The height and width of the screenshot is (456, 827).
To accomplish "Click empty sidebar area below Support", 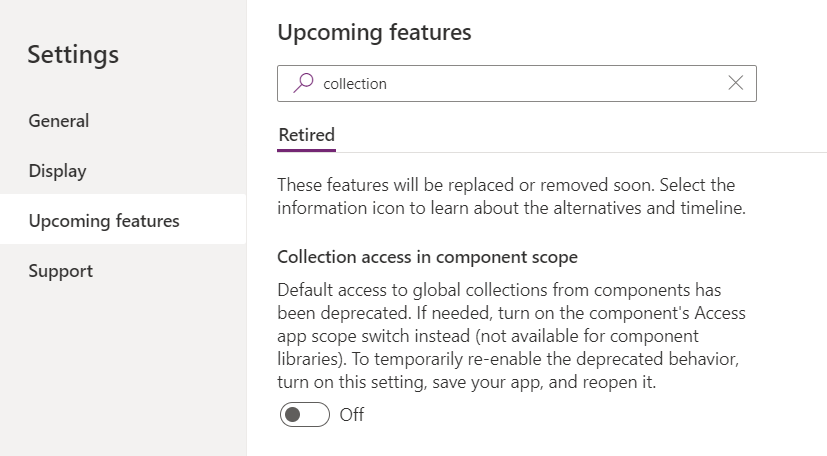I will click(122, 370).
